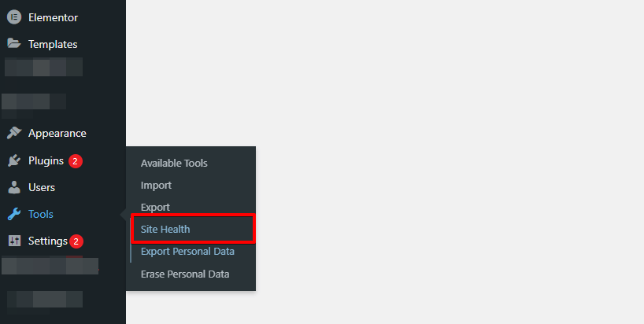Open the Tools menu label
This screenshot has width=644, height=324.
pos(41,214)
